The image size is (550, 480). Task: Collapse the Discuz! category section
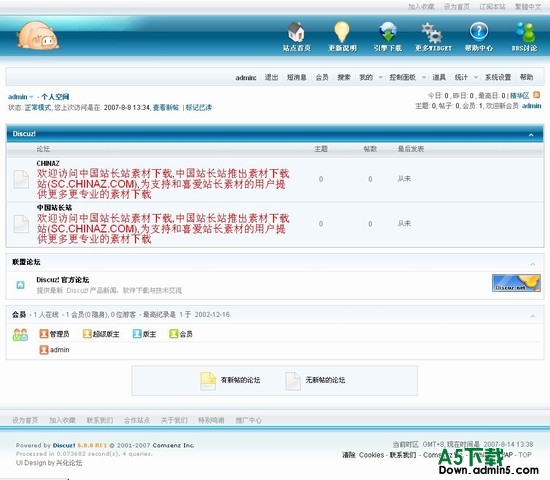(x=531, y=135)
